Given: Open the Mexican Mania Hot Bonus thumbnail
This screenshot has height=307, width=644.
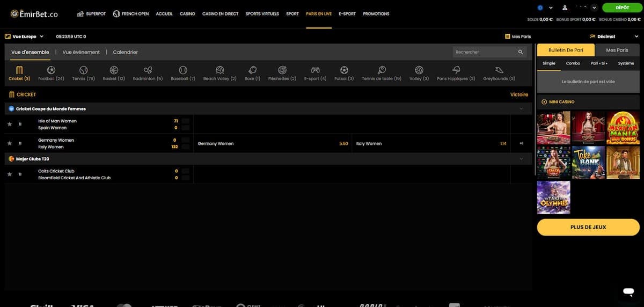Looking at the screenshot, I should 623,128.
